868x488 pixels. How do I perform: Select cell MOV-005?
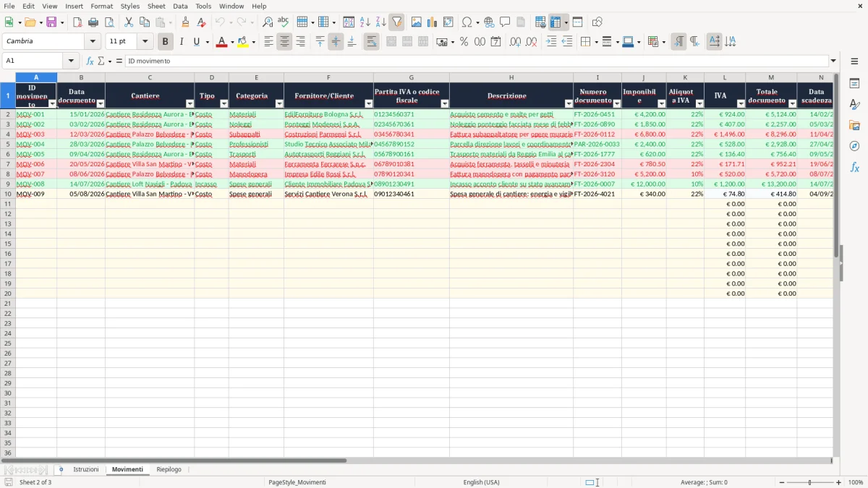click(36, 154)
